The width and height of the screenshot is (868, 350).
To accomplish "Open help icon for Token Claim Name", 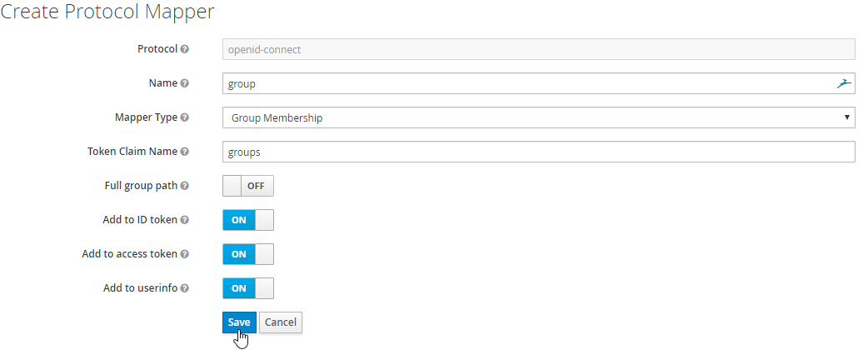I will click(185, 152).
